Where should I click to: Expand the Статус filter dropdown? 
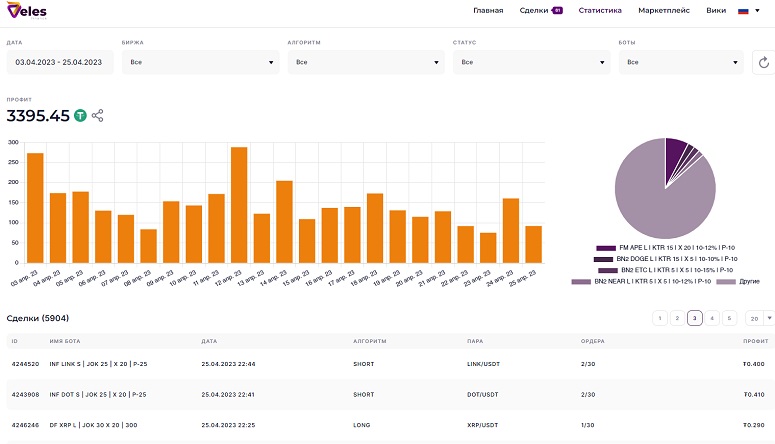point(532,62)
